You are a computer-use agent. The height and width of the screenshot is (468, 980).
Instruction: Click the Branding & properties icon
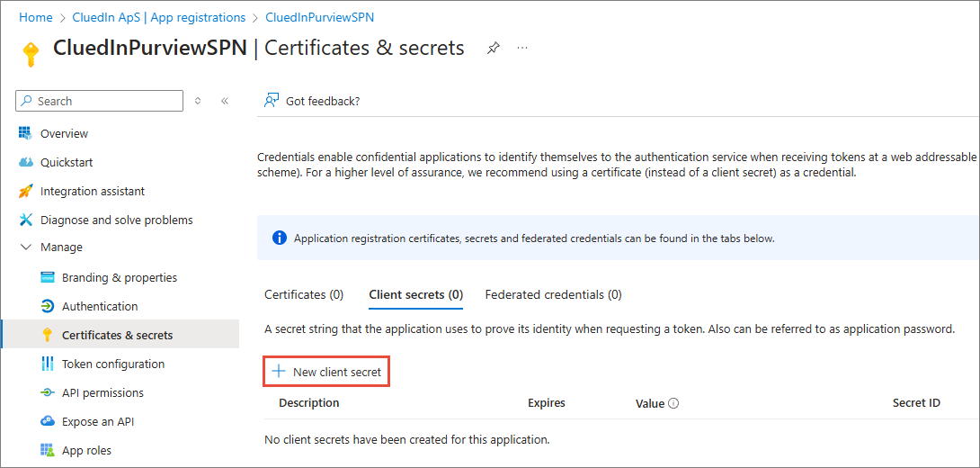(x=47, y=277)
